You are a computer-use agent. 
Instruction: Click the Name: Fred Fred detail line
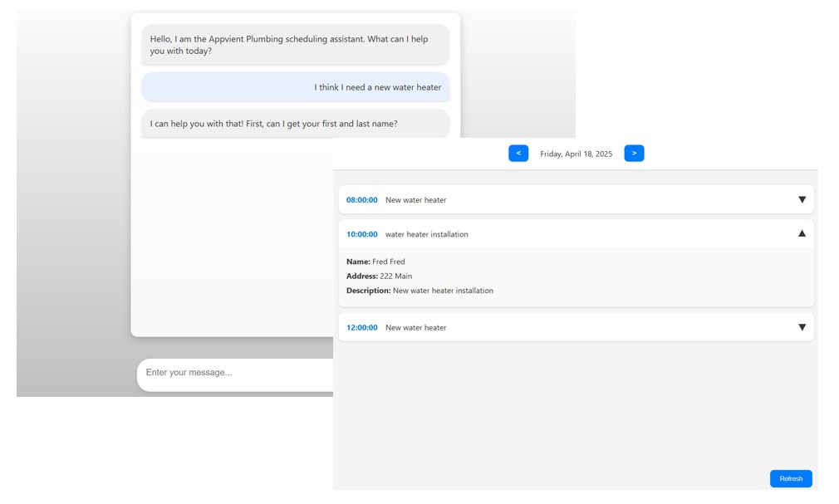(375, 261)
